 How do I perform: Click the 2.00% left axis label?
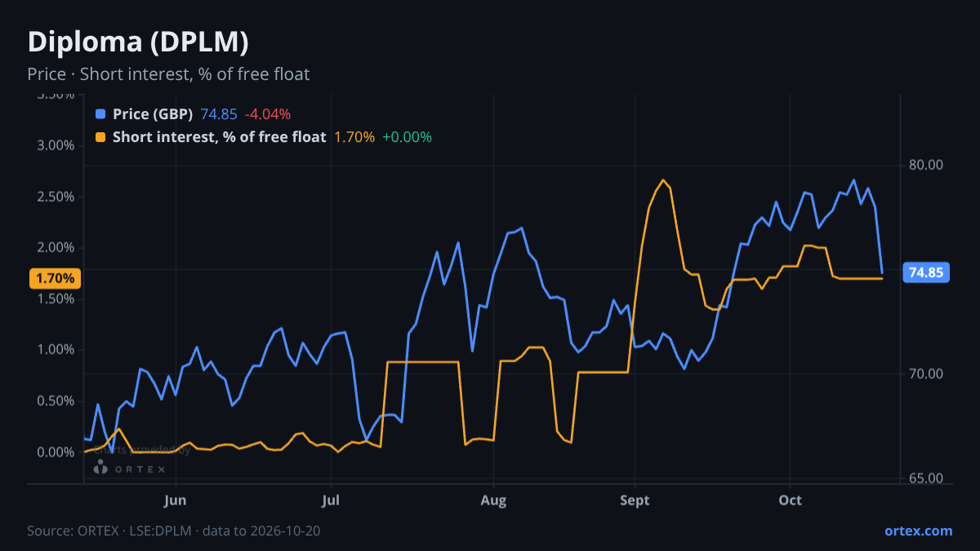[x=56, y=247]
